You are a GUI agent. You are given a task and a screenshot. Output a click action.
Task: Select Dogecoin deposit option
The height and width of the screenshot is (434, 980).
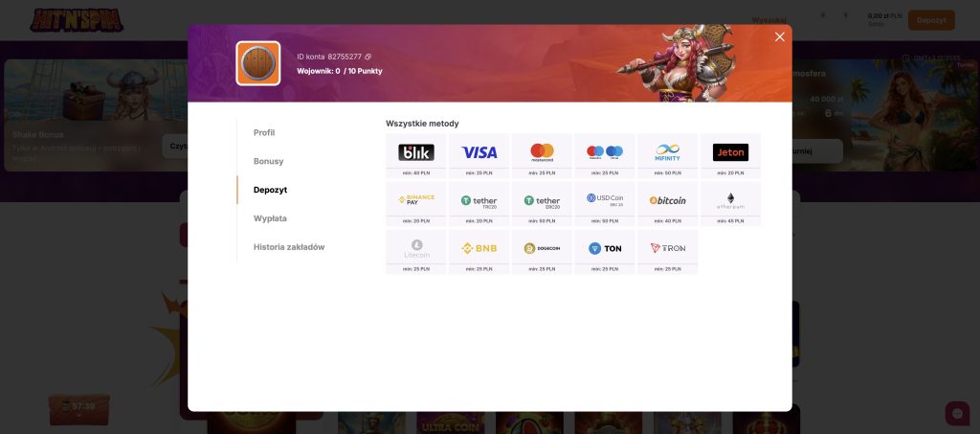(x=542, y=252)
